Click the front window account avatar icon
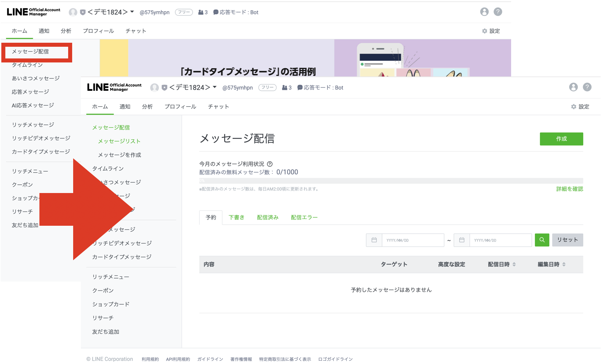The height and width of the screenshot is (364, 610). pyautogui.click(x=154, y=87)
